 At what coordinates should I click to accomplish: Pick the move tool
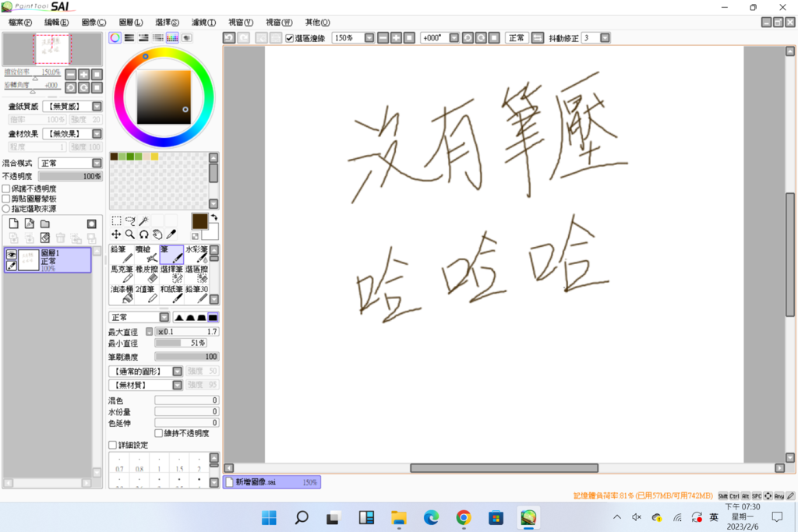pyautogui.click(x=117, y=234)
